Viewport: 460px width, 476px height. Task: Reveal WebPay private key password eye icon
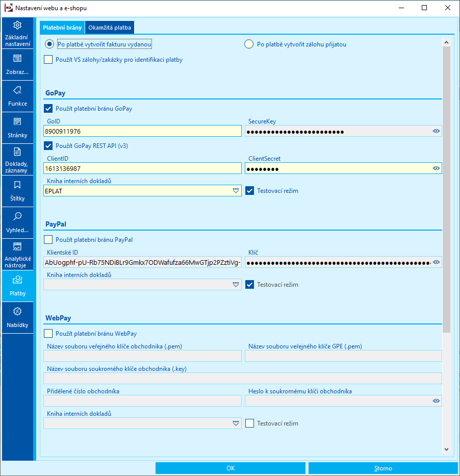click(436, 400)
